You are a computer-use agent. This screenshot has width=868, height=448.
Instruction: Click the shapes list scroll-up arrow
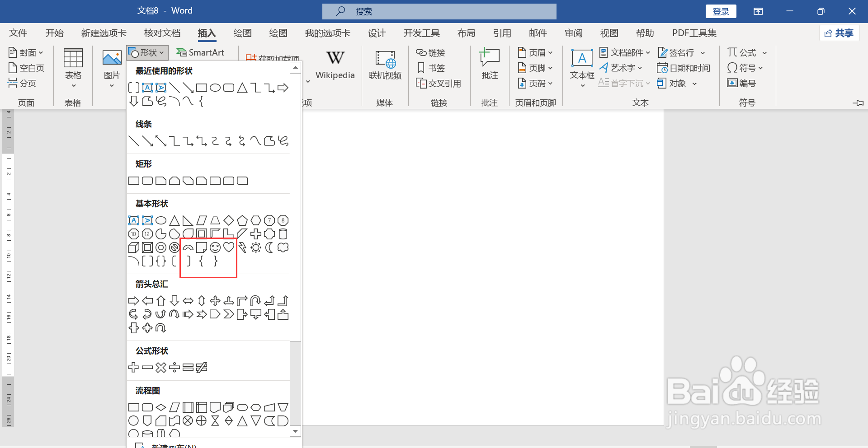(295, 68)
